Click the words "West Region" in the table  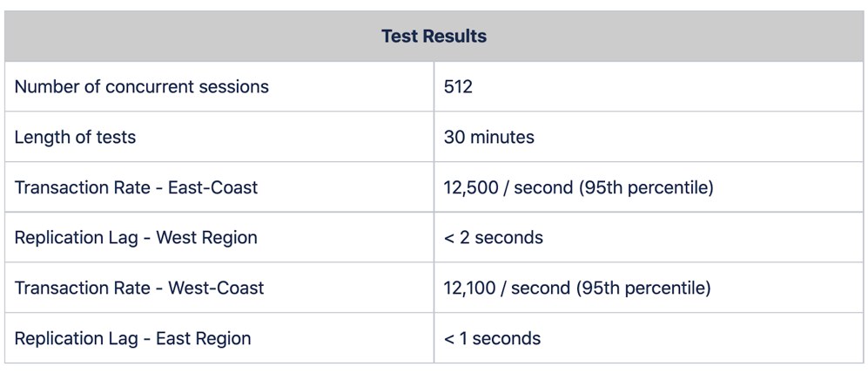point(207,238)
